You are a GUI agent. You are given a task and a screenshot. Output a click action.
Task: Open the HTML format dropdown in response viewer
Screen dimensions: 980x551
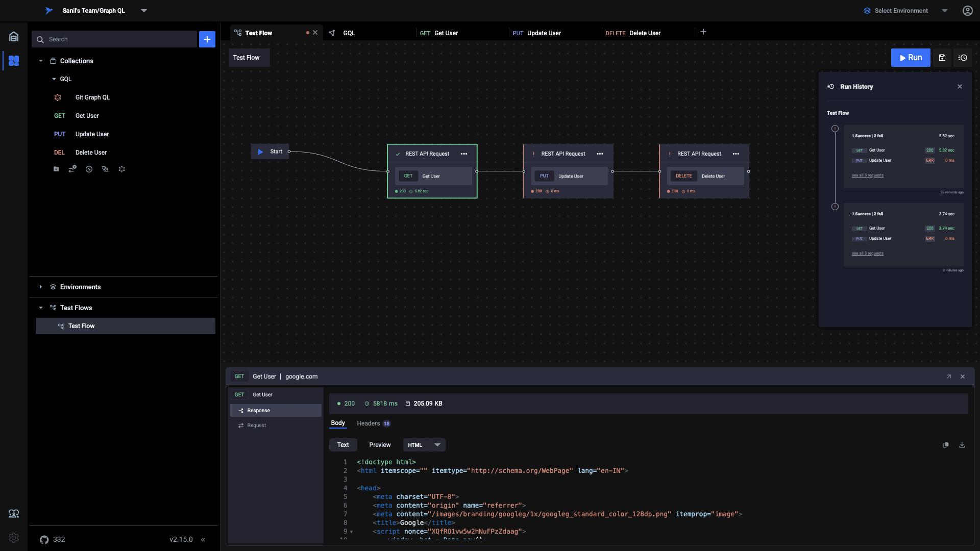coord(424,445)
